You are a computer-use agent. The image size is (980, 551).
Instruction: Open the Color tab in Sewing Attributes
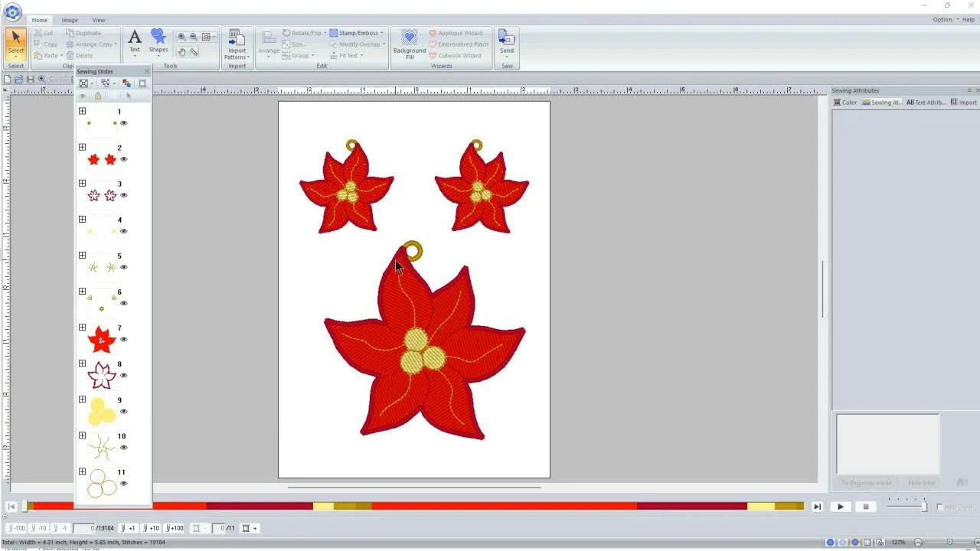tap(845, 103)
